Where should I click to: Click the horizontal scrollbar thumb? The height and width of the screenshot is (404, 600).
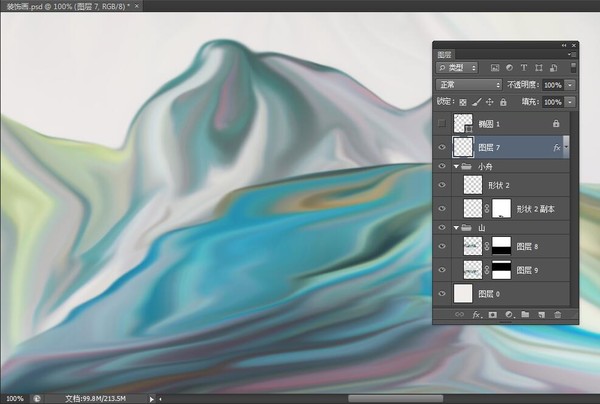point(395,399)
